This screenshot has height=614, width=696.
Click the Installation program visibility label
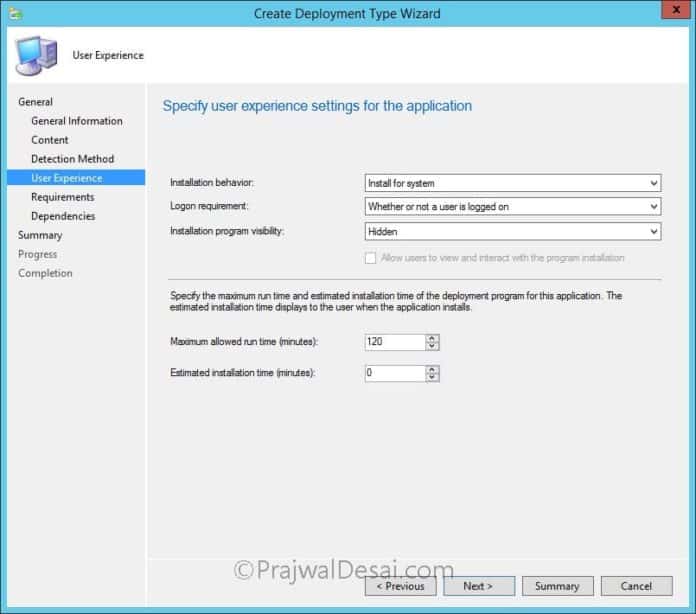(x=227, y=231)
